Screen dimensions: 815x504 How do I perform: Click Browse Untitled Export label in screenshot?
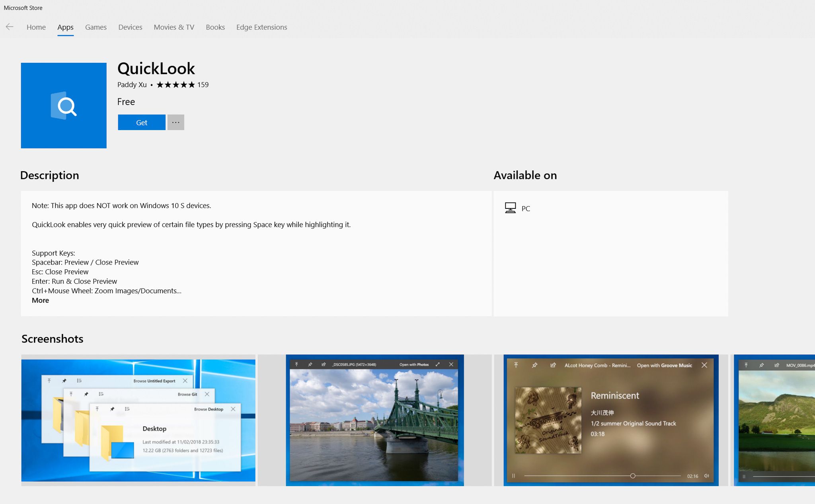pos(154,381)
